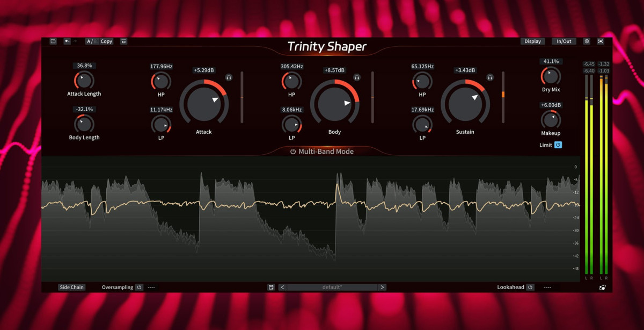The width and height of the screenshot is (644, 330).
Task: Click the Body band level meter
Action: [x=372, y=97]
